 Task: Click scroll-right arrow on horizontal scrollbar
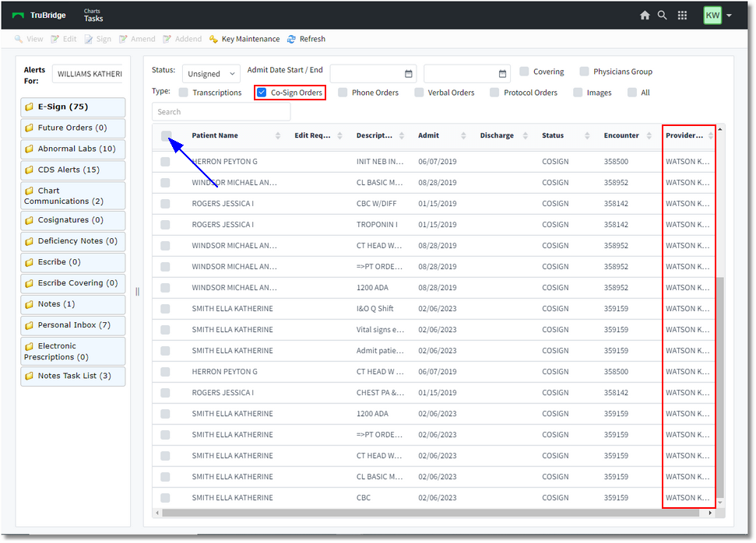coord(710,513)
